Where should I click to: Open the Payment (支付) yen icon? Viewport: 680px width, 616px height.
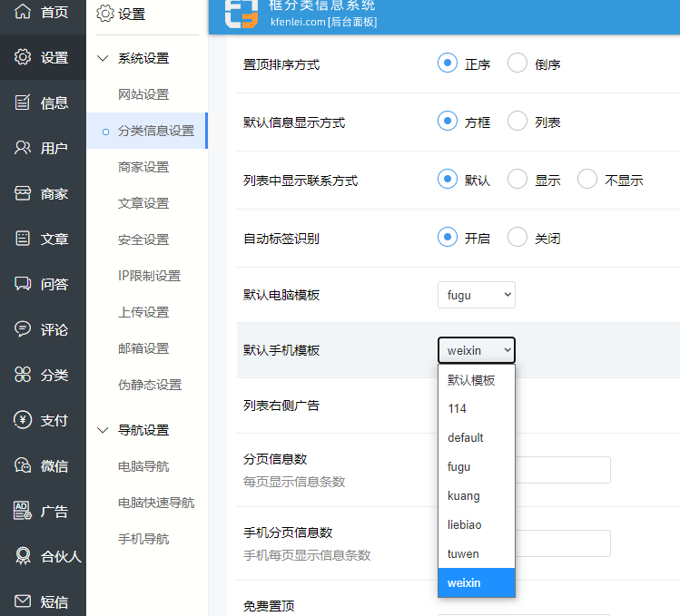pos(23,420)
